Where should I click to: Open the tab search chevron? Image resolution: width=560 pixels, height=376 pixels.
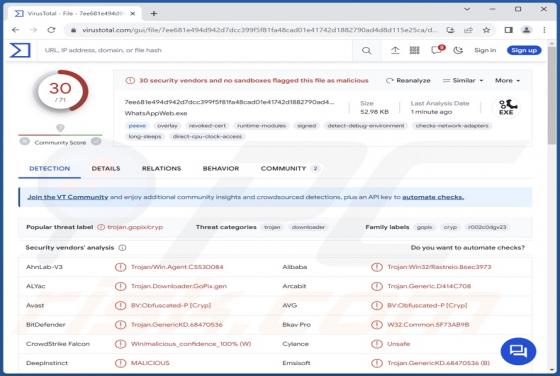(467, 9)
